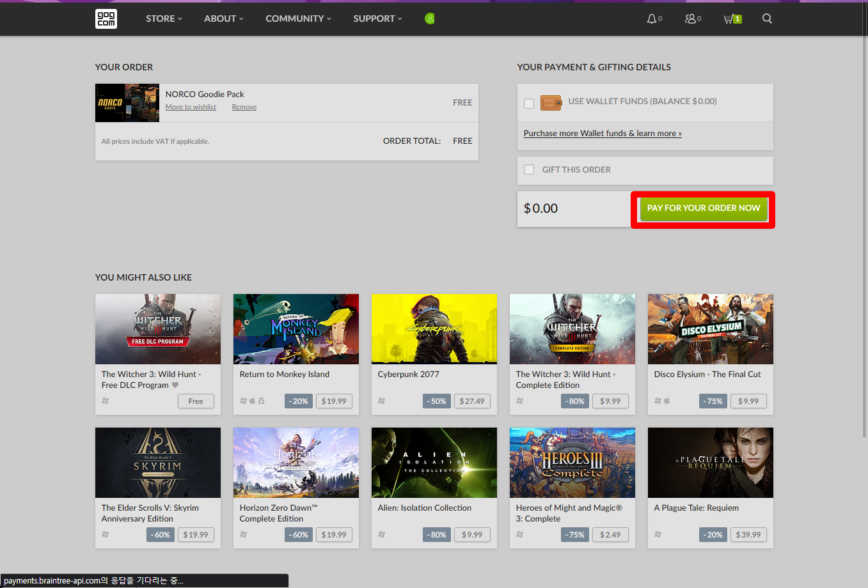Click the Cyberpunk 2077 title text

(x=409, y=374)
